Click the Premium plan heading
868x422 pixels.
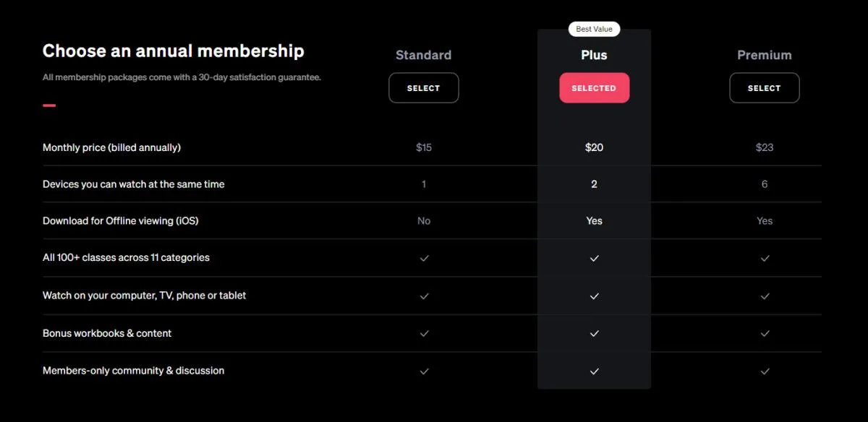765,55
